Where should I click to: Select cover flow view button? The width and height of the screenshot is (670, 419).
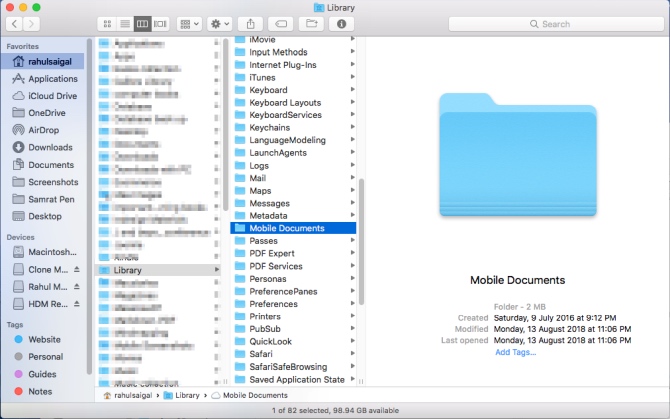pyautogui.click(x=161, y=23)
